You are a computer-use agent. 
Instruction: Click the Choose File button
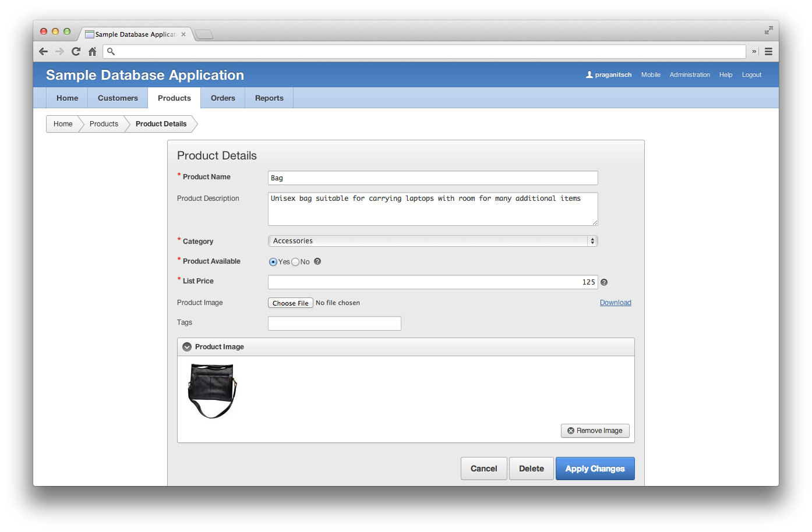(291, 303)
